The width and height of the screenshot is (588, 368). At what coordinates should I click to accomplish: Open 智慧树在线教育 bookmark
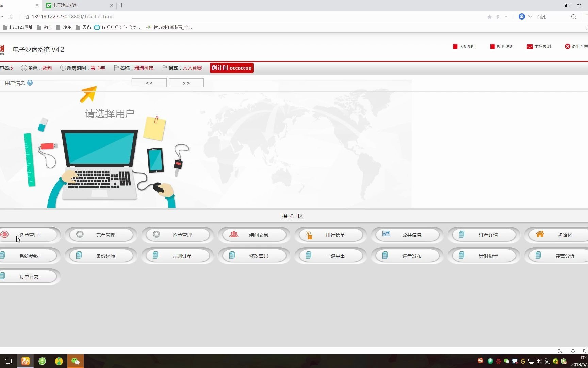169,27
